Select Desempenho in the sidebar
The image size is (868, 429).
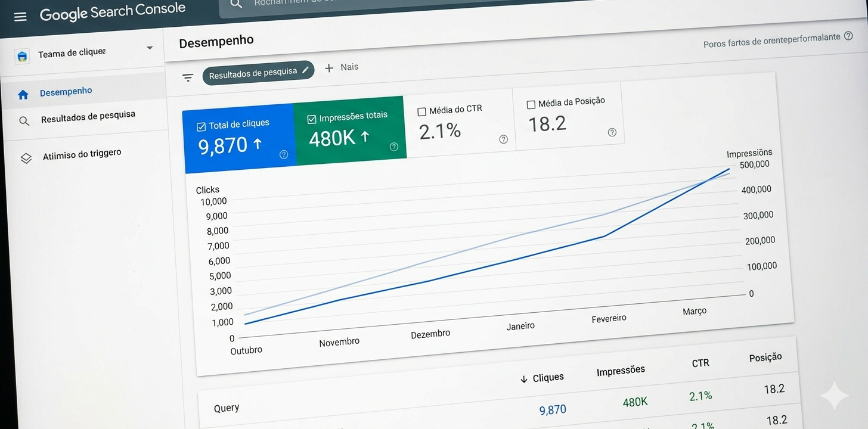coord(66,91)
